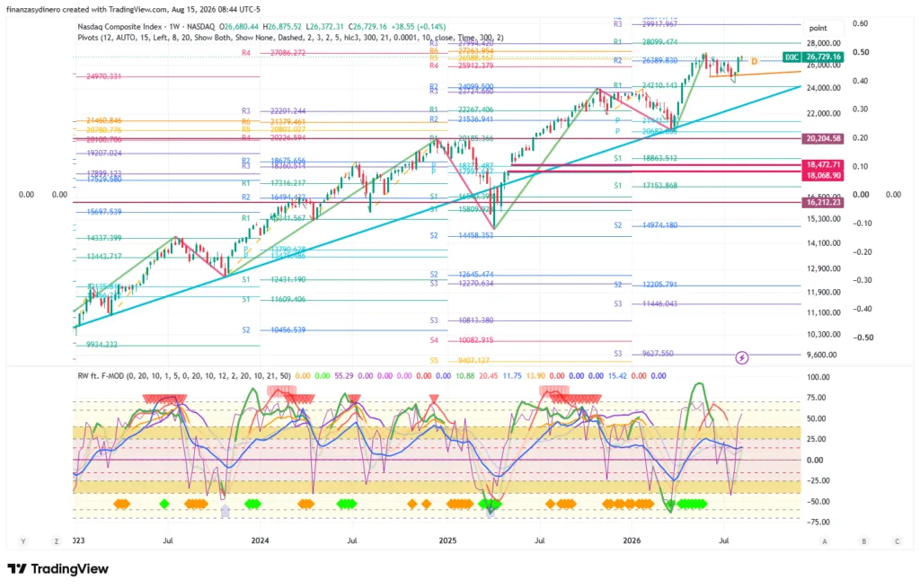Screen dimensions: 920x588
Task: Click the R1 28099.474 pivot label
Action: click(645, 42)
